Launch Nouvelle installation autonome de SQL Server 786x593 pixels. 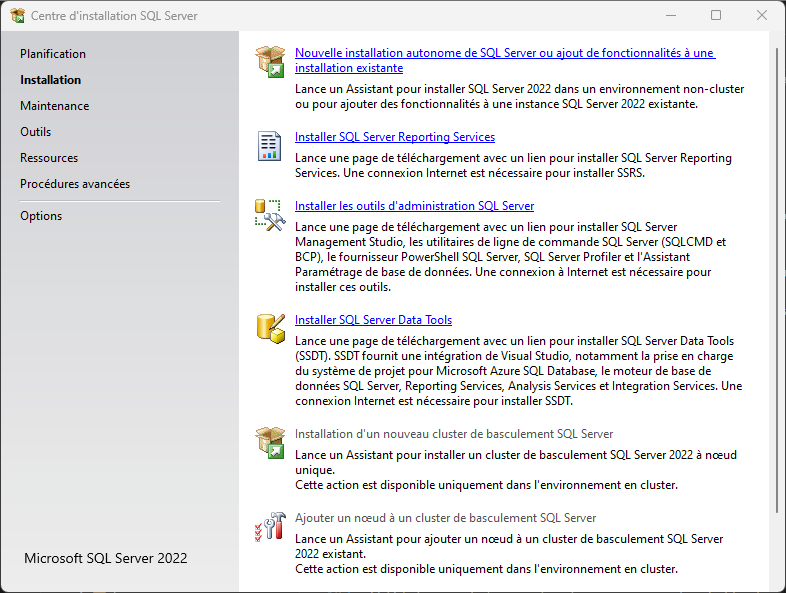click(505, 60)
